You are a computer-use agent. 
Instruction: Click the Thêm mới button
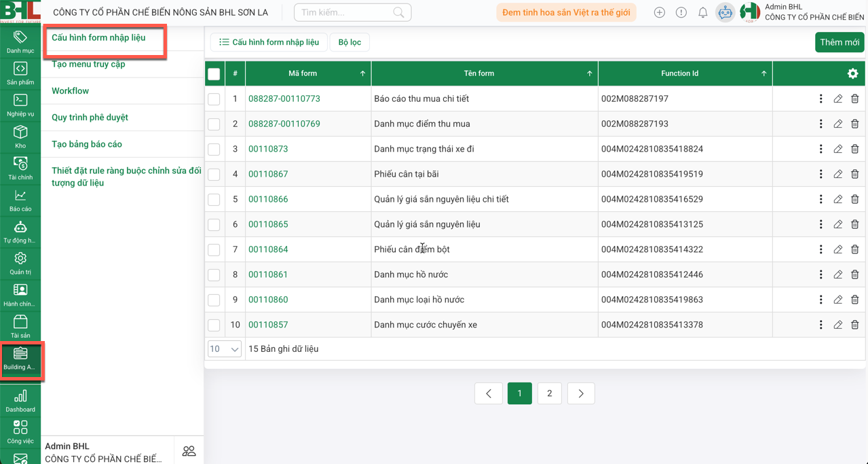tap(839, 42)
